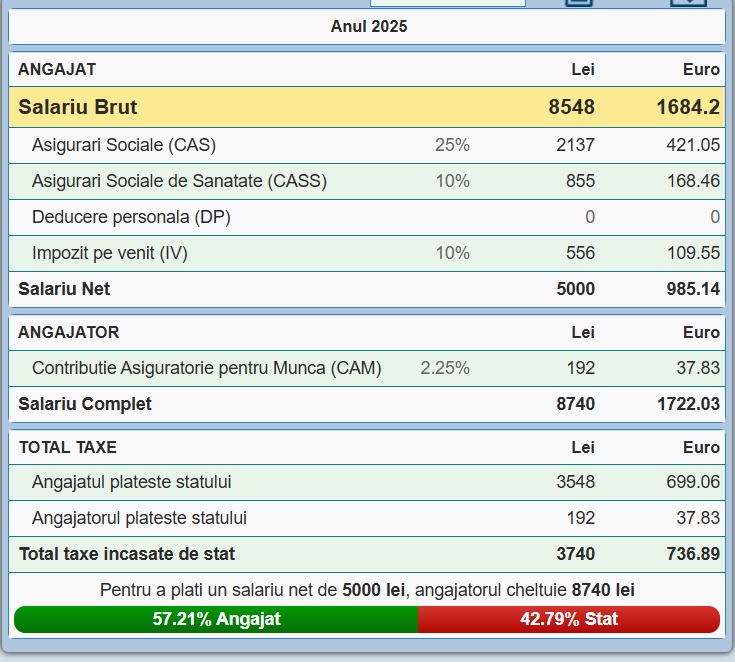Click the words 'angajatorul cheltuie' in summary sentence
Viewport: 735px width, 662px height.
pyautogui.click(x=491, y=590)
